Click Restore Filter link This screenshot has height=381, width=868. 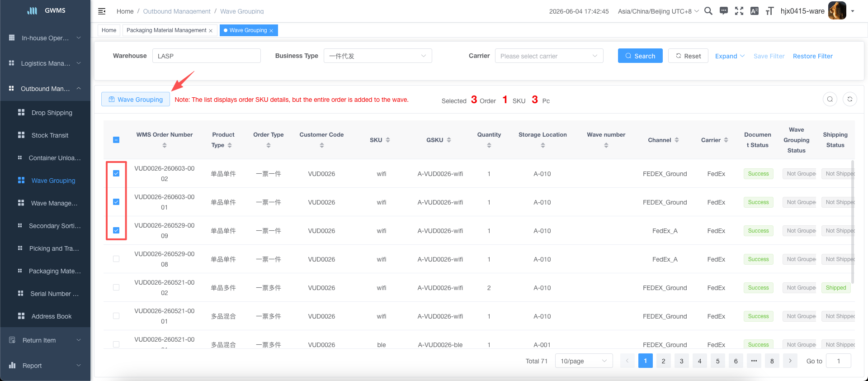coord(813,56)
